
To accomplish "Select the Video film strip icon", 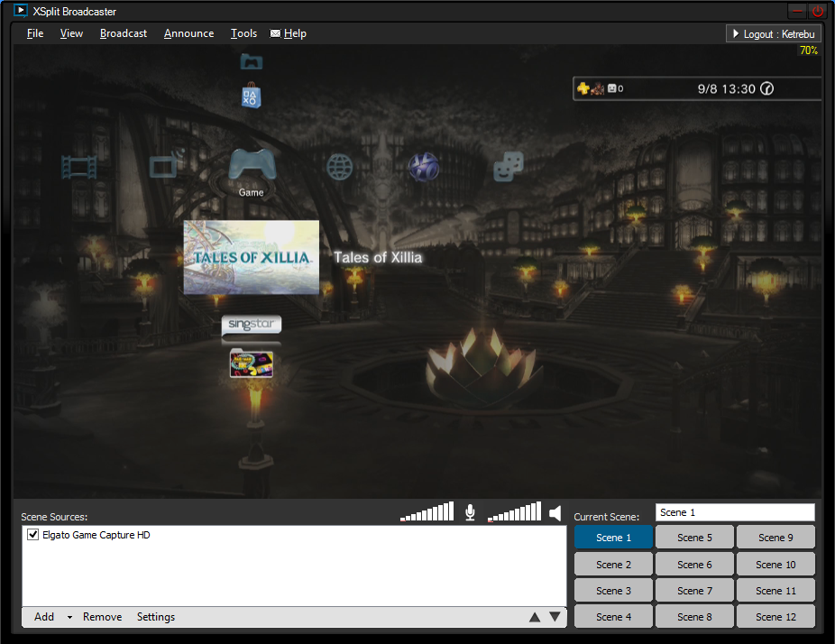I will (78, 167).
